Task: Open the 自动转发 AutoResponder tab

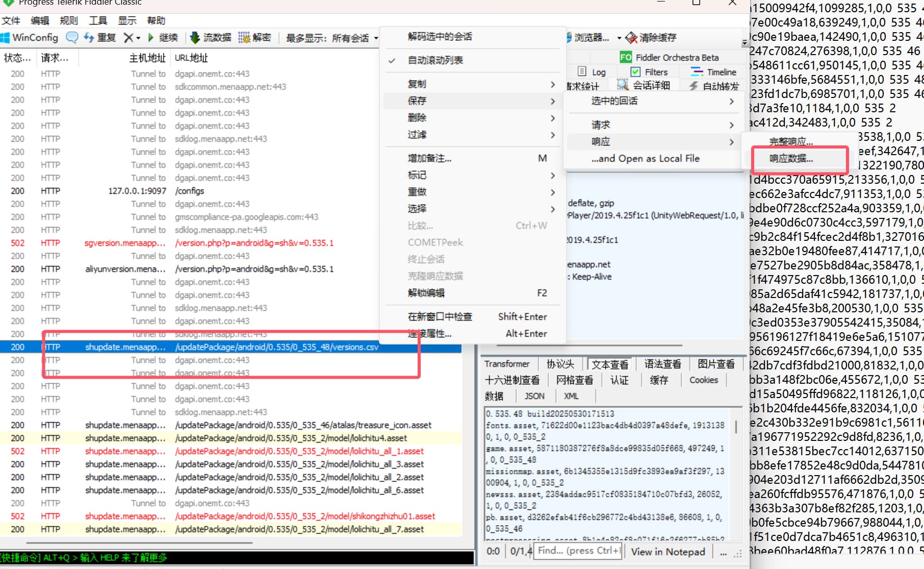Action: point(714,86)
